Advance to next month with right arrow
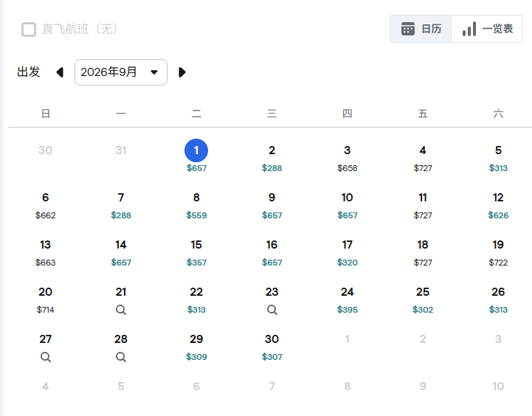532x416 pixels. click(x=182, y=72)
